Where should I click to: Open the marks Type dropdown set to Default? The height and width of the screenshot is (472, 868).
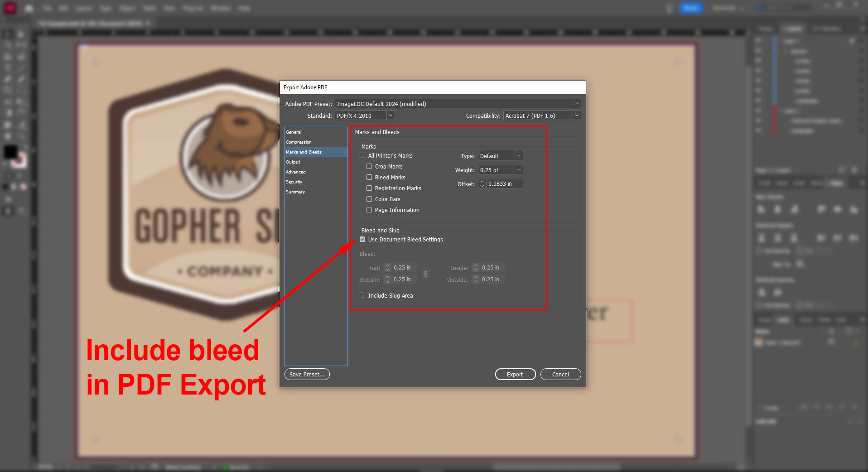(500, 156)
